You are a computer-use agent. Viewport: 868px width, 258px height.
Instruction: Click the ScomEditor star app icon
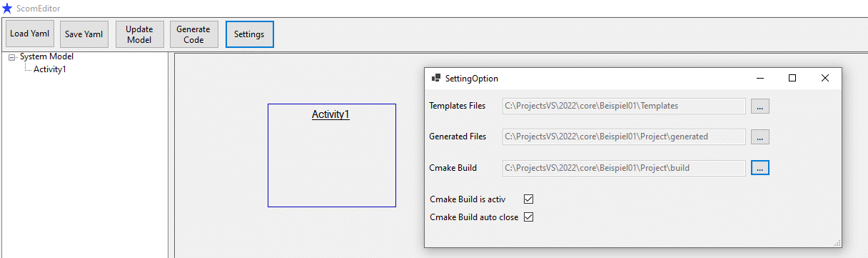7,9
